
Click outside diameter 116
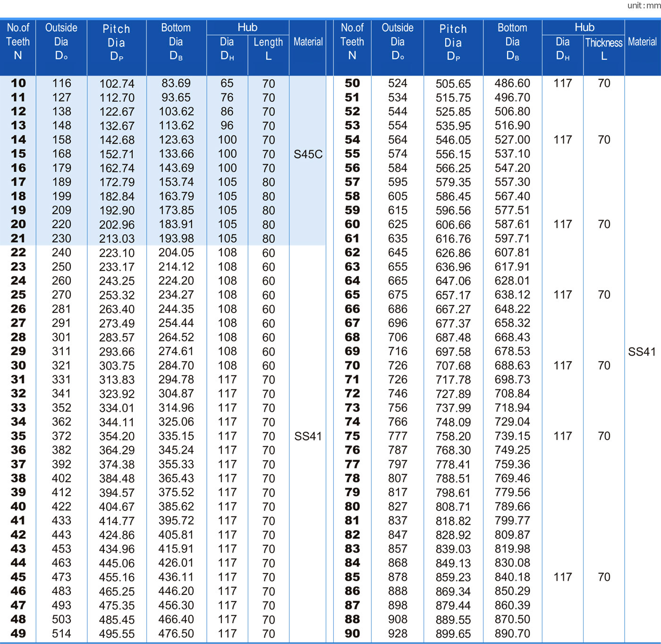pyautogui.click(x=61, y=83)
